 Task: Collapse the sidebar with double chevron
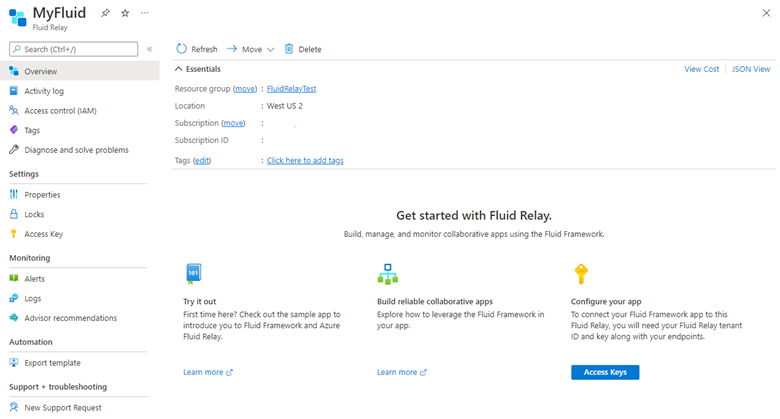point(149,49)
